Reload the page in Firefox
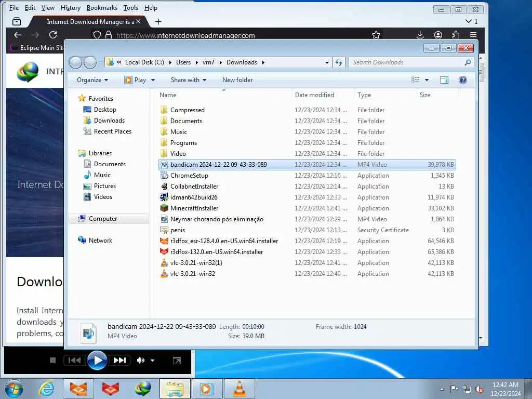The image size is (532, 399). [x=53, y=35]
